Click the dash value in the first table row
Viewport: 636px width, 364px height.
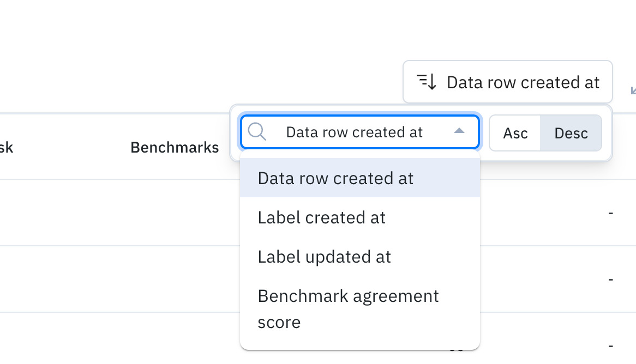pos(611,213)
